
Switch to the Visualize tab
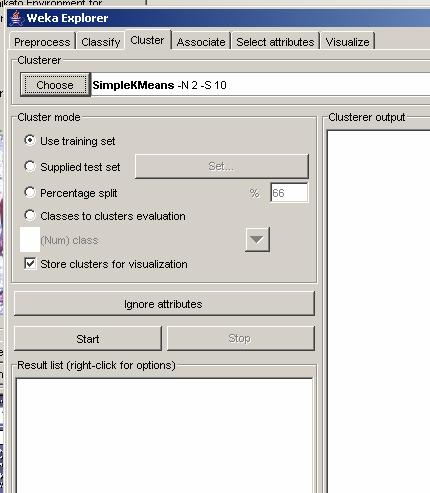[347, 42]
